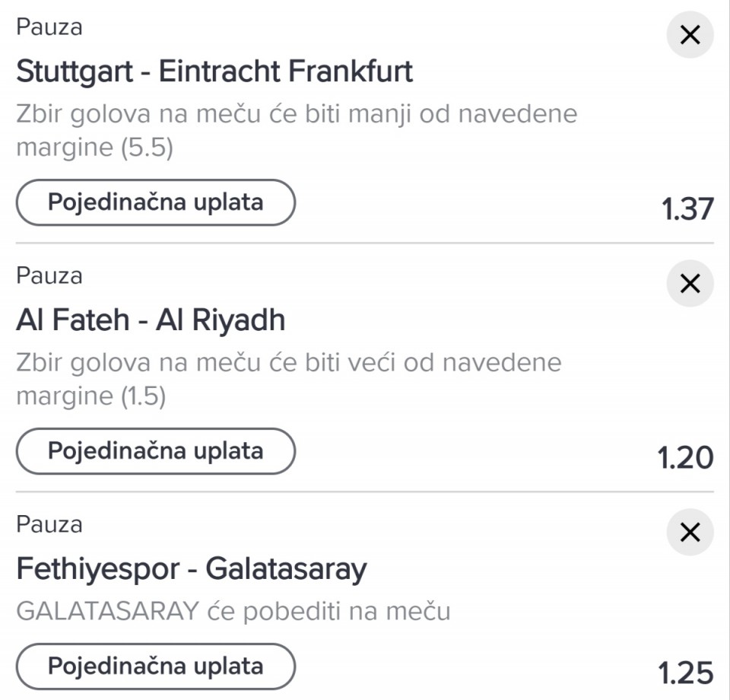Open the Fethiyespor - Galatasaray match title
The height and width of the screenshot is (700, 730).
pyautogui.click(x=192, y=569)
